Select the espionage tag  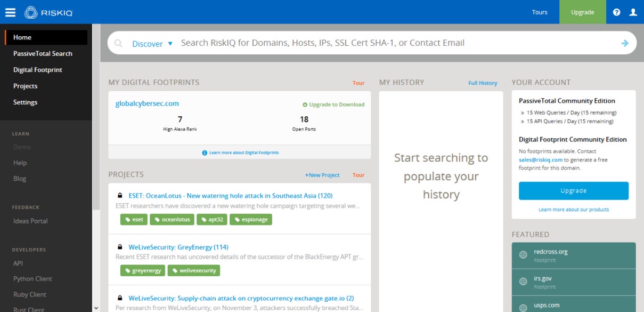click(x=251, y=219)
